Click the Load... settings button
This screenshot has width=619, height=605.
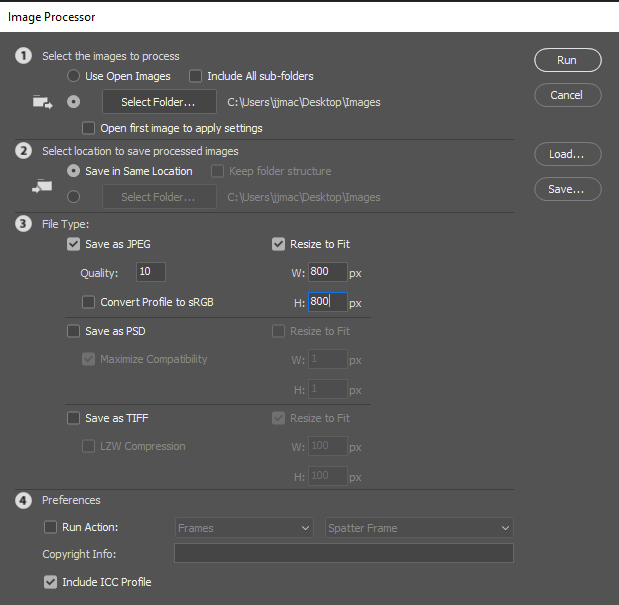pyautogui.click(x=567, y=154)
